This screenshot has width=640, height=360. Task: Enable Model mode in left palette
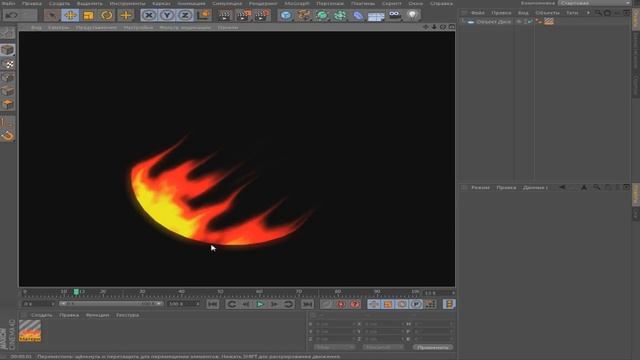point(8,50)
